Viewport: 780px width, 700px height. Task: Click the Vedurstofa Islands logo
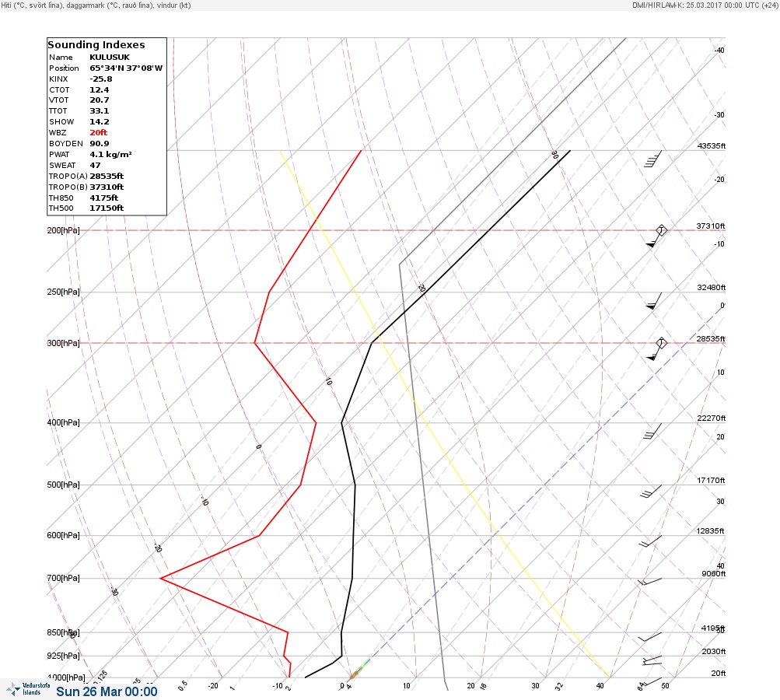click(x=27, y=689)
